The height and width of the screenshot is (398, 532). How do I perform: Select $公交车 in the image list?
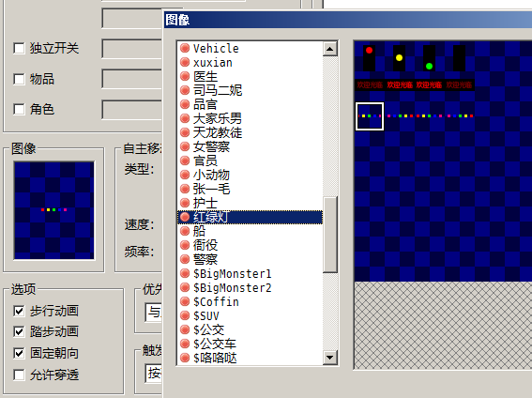click(x=251, y=344)
